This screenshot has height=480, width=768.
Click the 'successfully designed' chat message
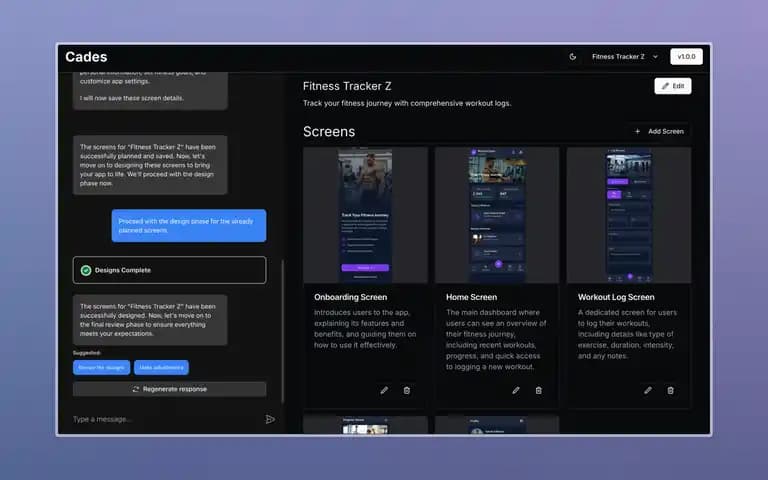[x=150, y=320]
